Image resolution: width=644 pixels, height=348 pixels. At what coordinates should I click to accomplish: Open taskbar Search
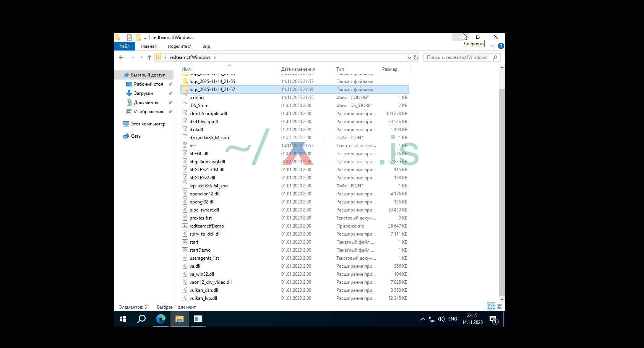point(141,319)
